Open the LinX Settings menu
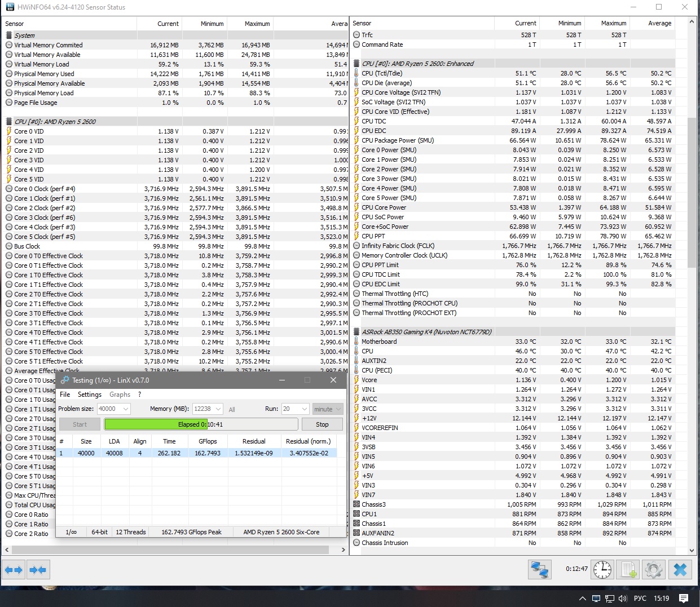This screenshot has width=700, height=607. click(x=90, y=395)
